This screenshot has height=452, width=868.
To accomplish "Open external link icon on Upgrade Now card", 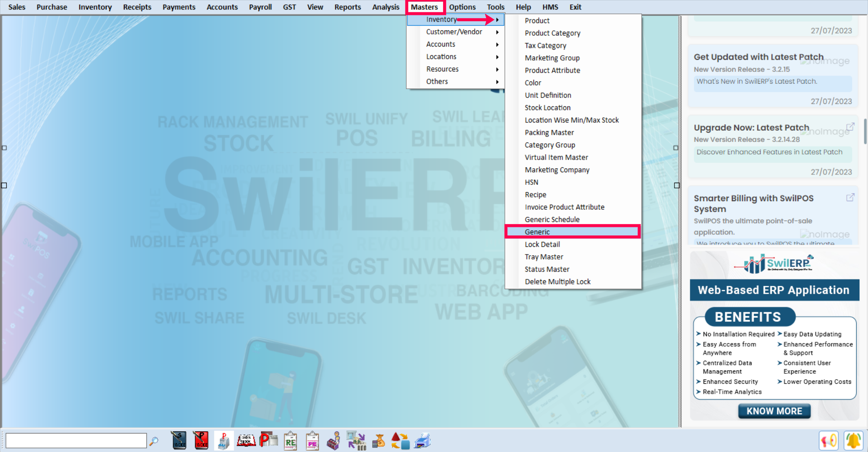I will [x=850, y=127].
